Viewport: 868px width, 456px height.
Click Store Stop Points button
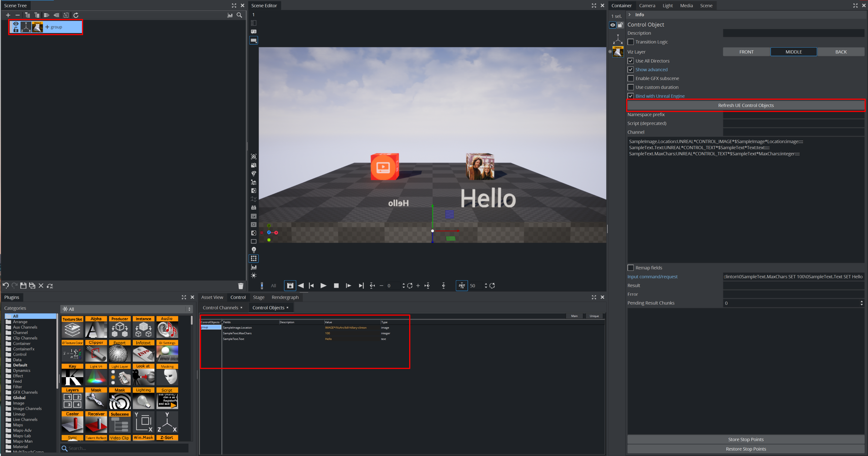point(745,439)
